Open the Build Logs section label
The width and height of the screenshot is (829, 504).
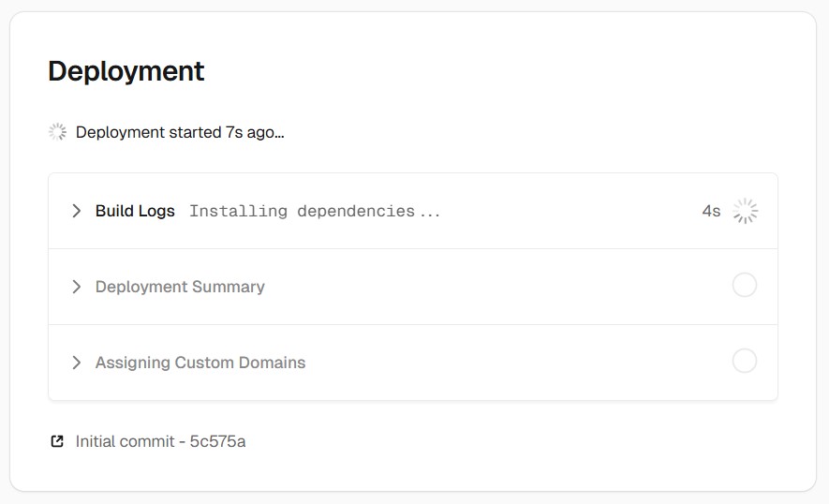click(135, 211)
